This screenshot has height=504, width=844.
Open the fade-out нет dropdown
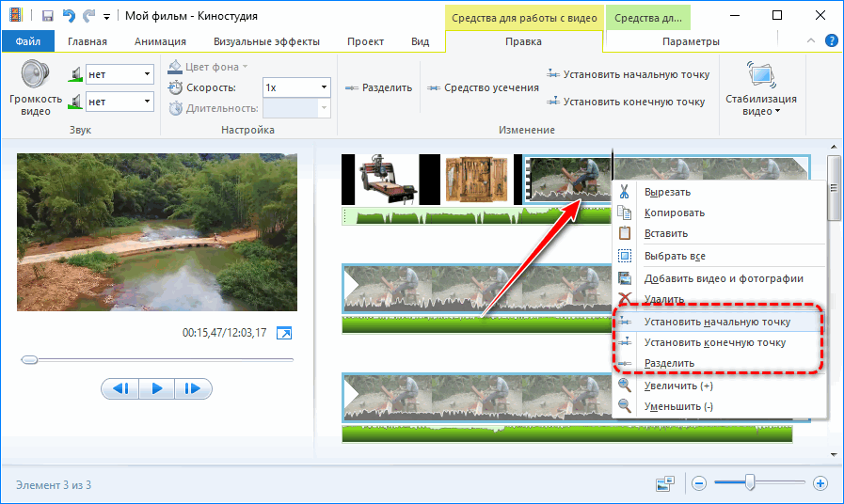(x=147, y=101)
